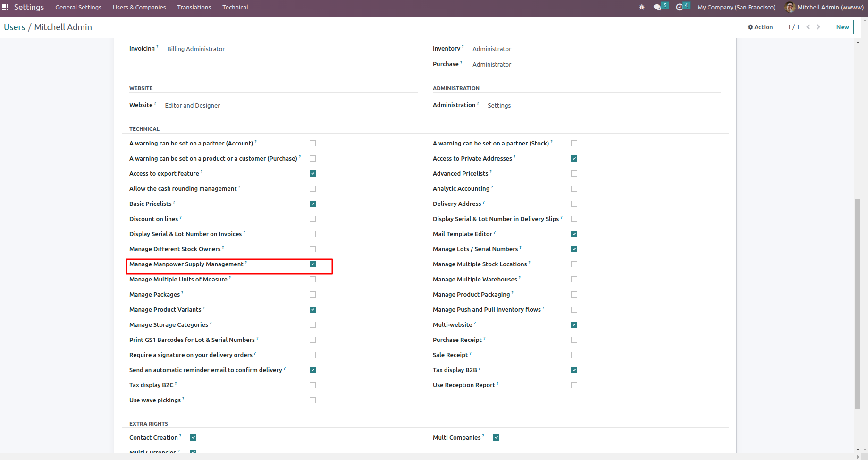Go to next record arrow
The height and width of the screenshot is (460, 868).
tap(818, 27)
